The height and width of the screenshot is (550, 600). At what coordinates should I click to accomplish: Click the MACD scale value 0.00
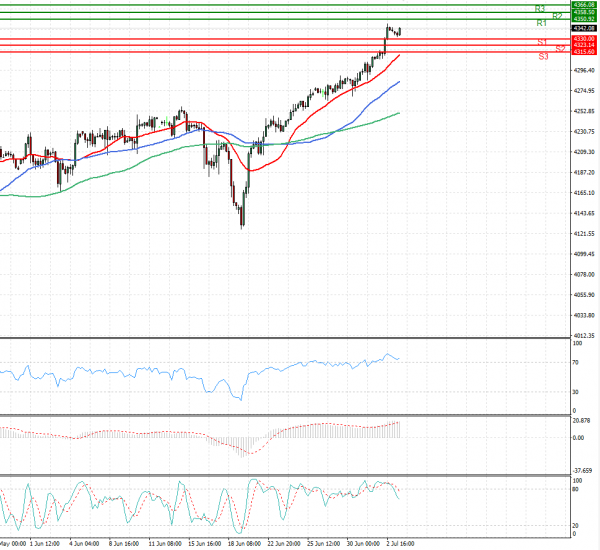[579, 438]
